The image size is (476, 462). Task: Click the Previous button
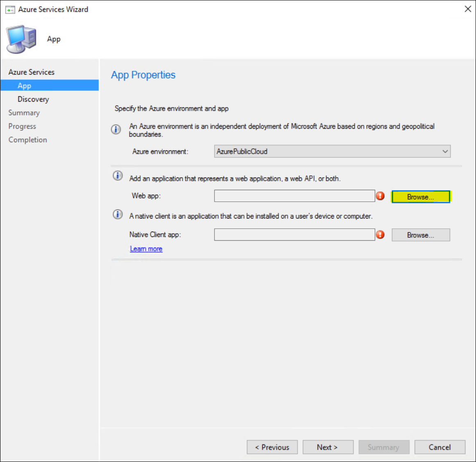click(x=272, y=447)
